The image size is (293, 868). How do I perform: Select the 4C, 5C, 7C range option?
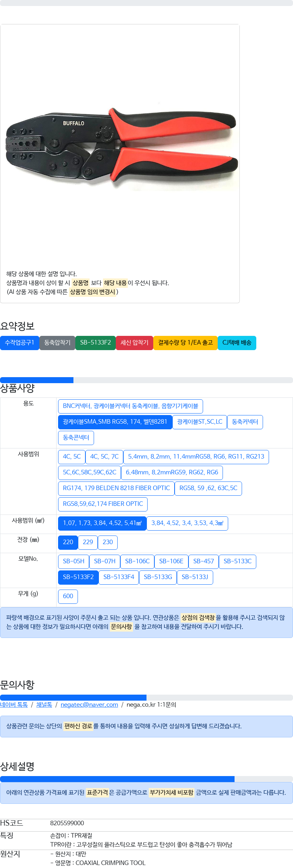point(104,457)
